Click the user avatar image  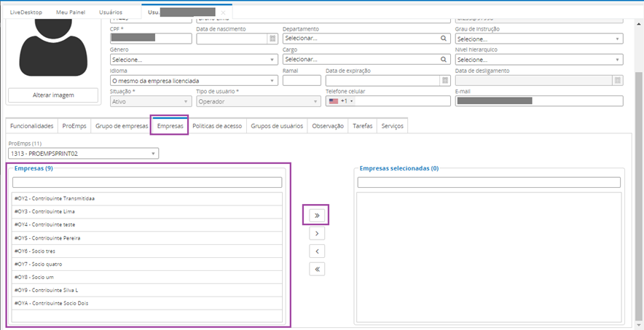53,47
